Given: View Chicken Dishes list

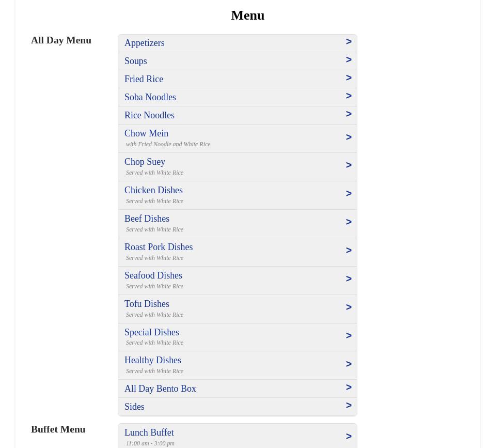Looking at the screenshot, I should point(154,191).
